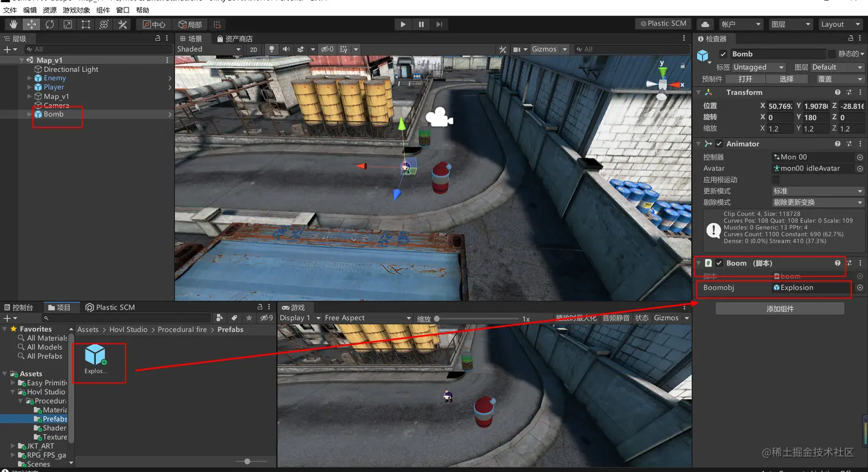Toggle the 应用根运动 checkbox
868x472 pixels.
tap(776, 180)
